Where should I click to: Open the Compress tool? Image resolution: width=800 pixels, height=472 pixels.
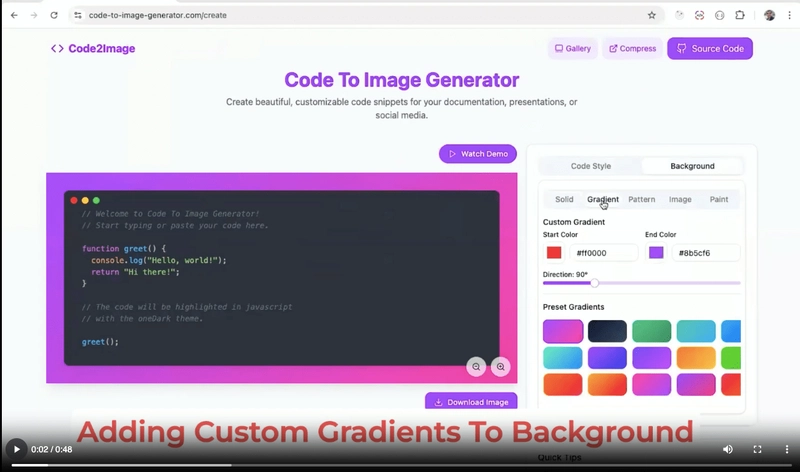(633, 48)
